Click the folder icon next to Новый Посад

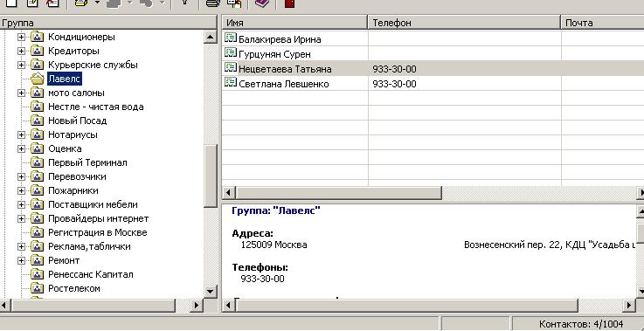(x=38, y=121)
